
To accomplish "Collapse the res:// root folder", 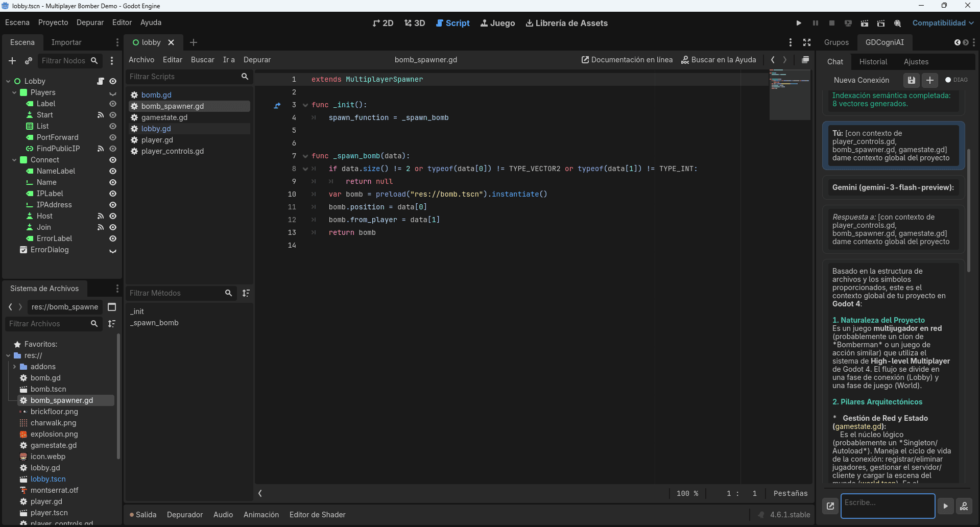I will (x=8, y=355).
